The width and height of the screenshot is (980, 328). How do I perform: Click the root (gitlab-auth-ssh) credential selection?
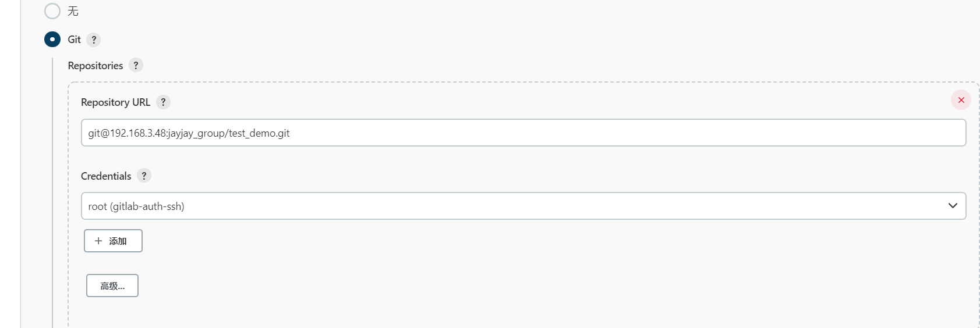point(136,206)
